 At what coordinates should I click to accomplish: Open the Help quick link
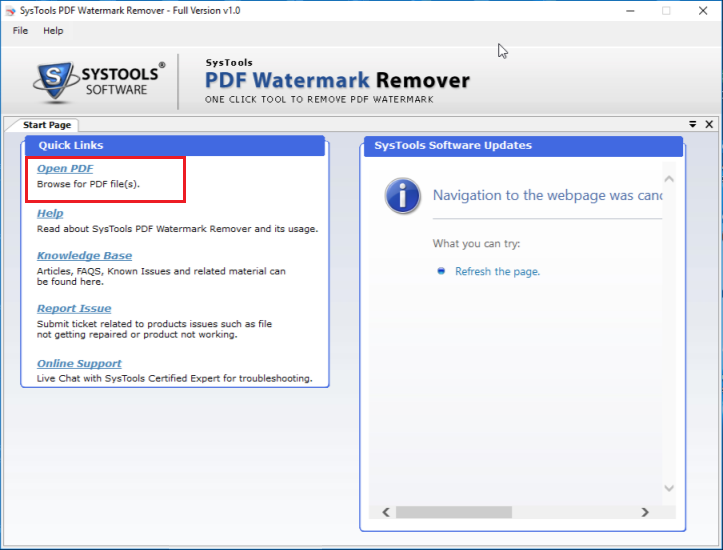click(x=50, y=213)
